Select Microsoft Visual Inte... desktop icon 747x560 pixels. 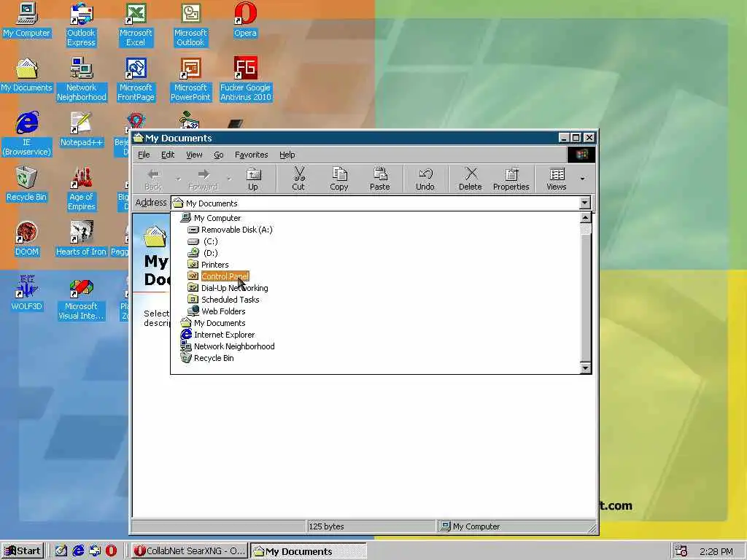(81, 298)
